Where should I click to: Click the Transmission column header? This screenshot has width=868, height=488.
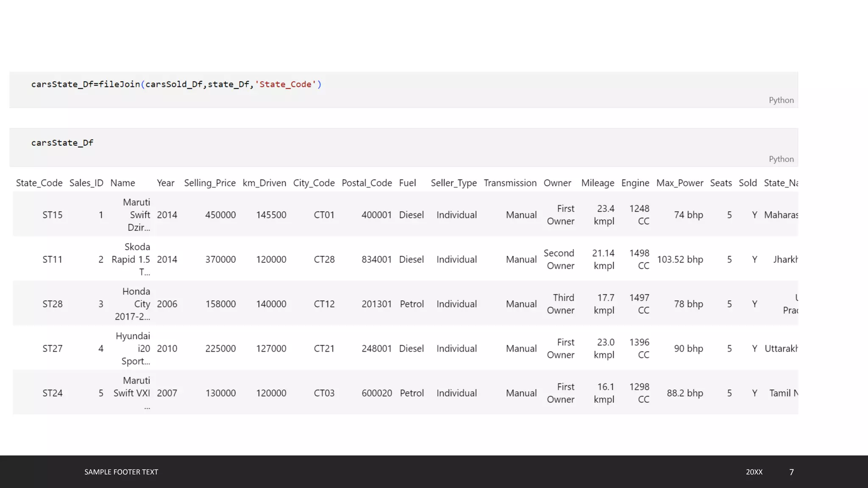tap(510, 183)
